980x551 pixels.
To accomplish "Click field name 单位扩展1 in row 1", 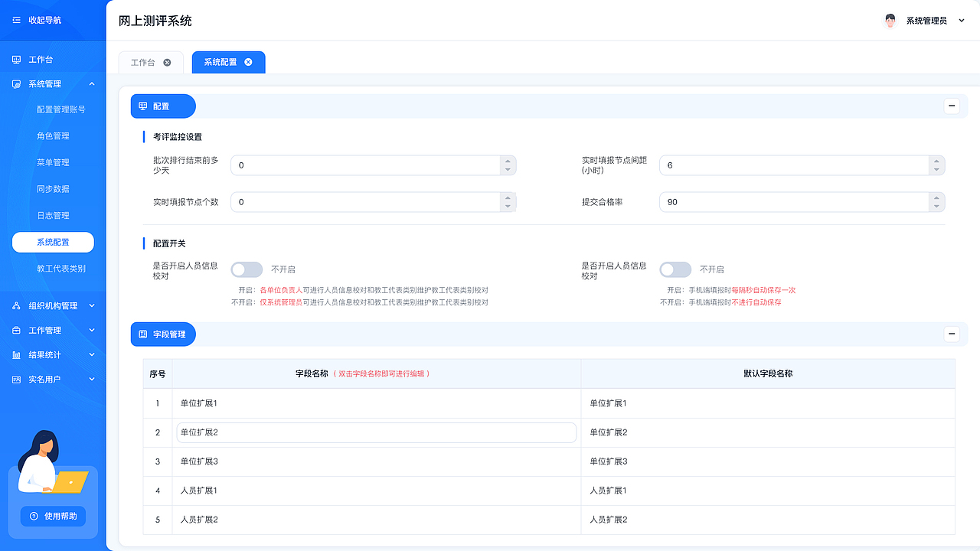I will (199, 403).
